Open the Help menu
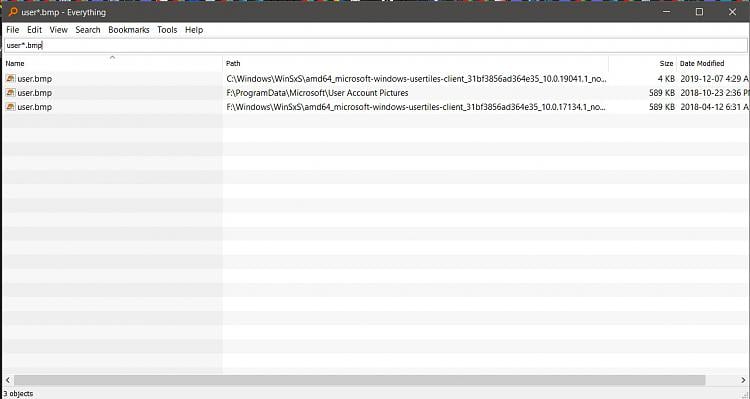The width and height of the screenshot is (750, 399). coord(194,30)
